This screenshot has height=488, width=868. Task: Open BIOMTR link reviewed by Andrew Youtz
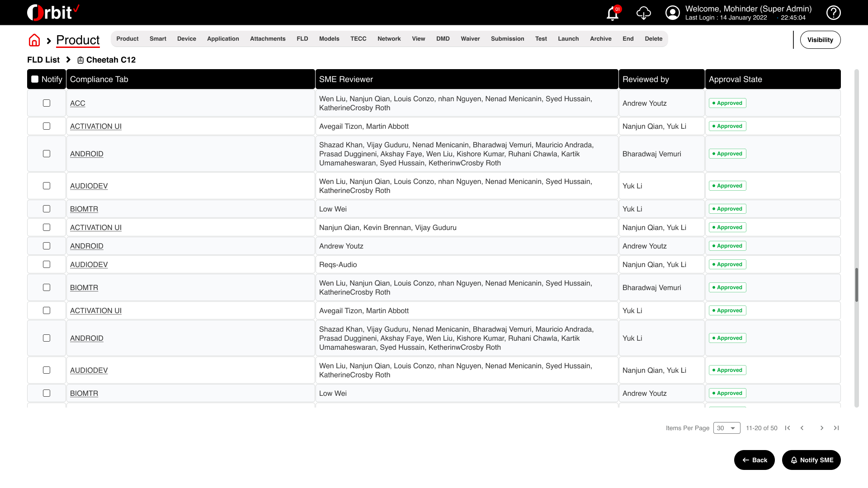(x=84, y=394)
